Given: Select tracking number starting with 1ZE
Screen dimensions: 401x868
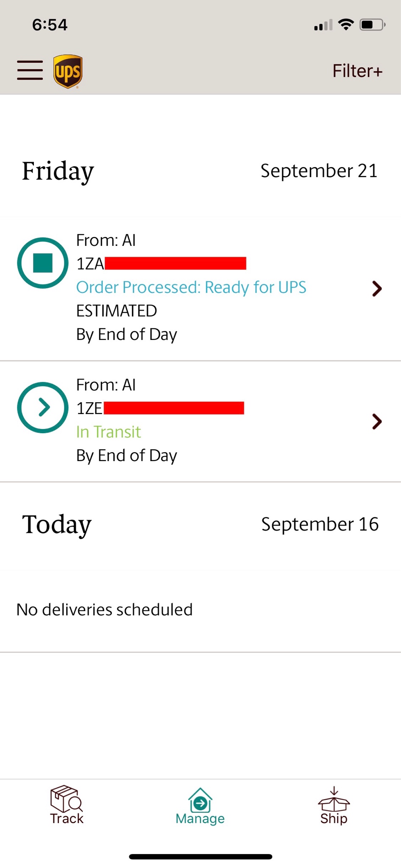Looking at the screenshot, I should pyautogui.click(x=160, y=409).
